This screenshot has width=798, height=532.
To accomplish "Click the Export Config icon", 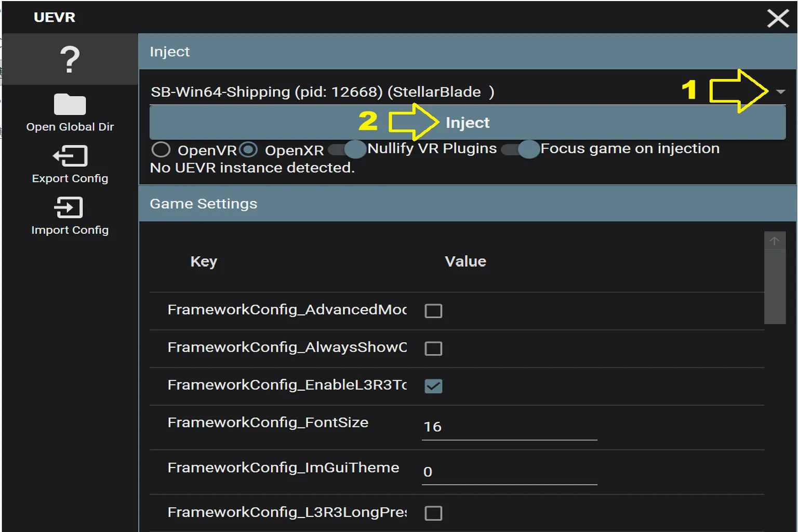I will click(x=70, y=156).
